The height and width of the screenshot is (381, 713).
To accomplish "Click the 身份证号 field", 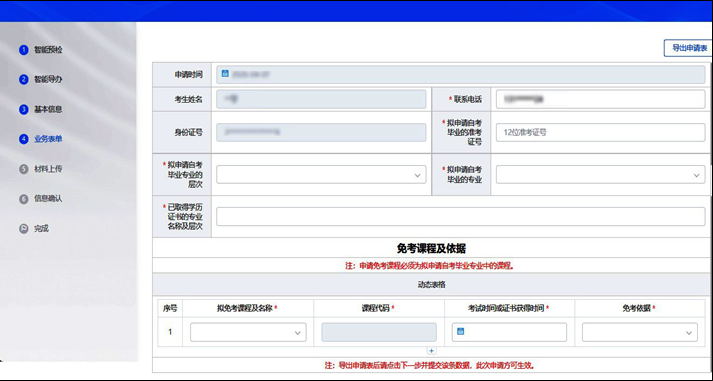I will (321, 132).
